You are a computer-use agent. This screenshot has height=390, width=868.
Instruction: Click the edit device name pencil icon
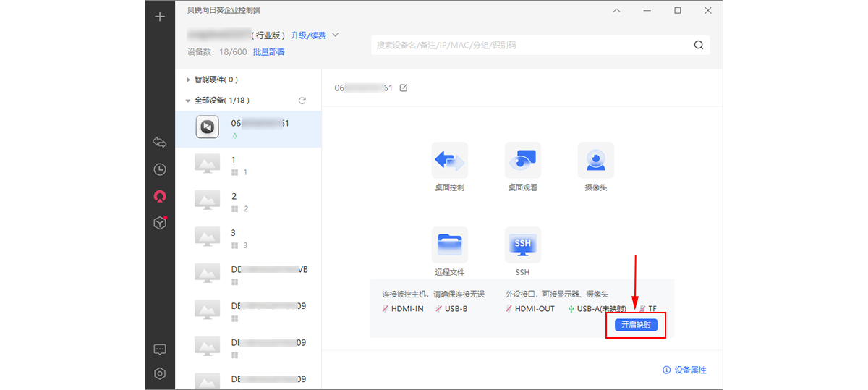point(404,88)
